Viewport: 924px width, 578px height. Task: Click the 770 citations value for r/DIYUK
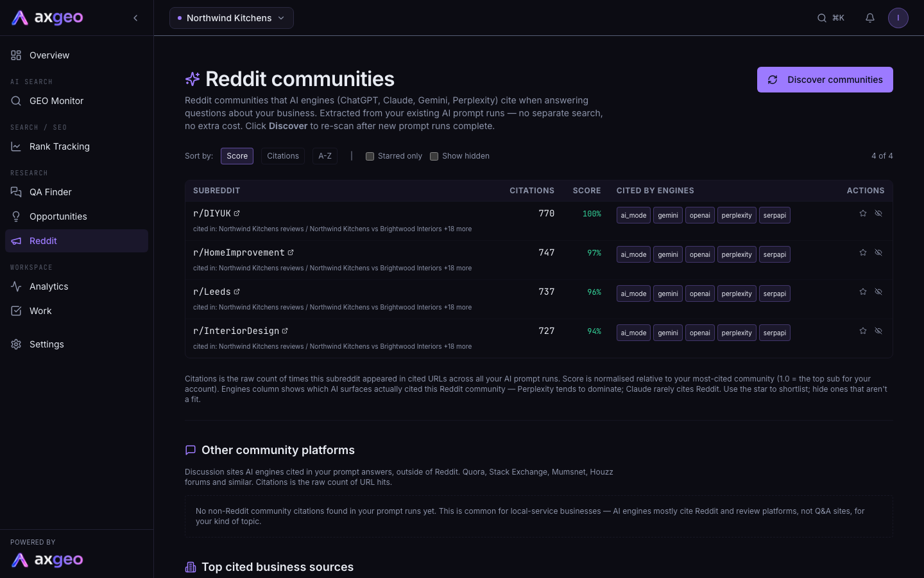547,213
